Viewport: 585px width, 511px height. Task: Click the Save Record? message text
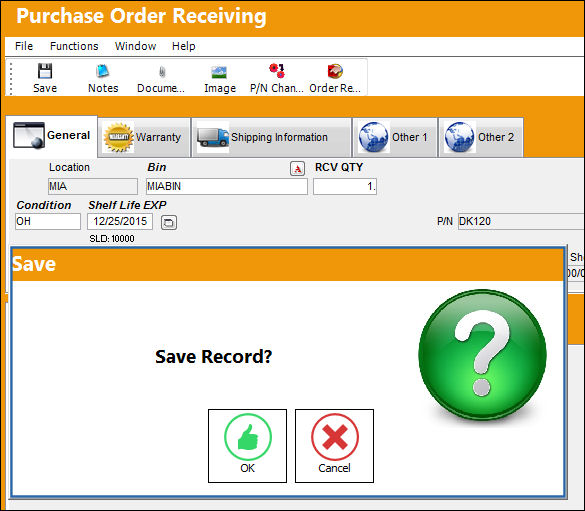pos(213,357)
